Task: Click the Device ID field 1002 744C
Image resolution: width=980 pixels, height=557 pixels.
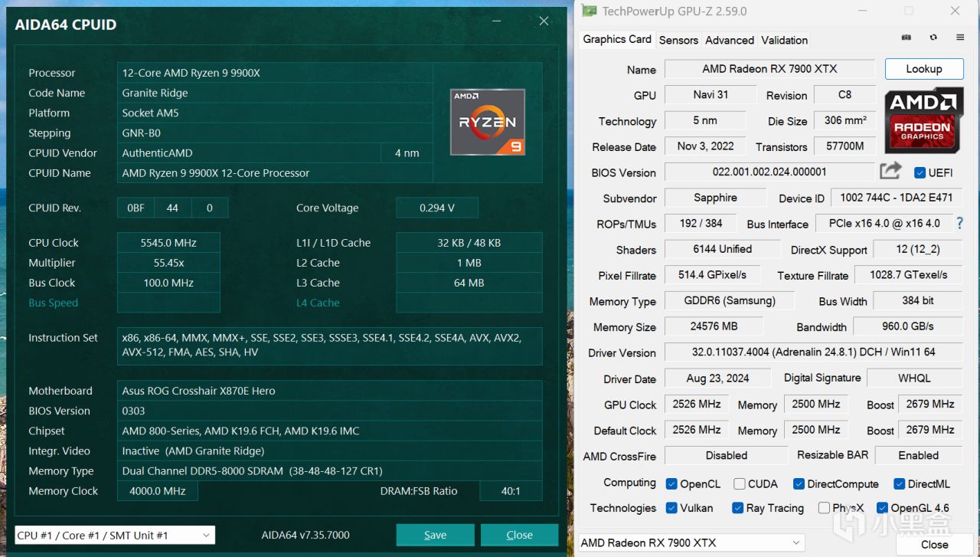Action: coord(896,198)
